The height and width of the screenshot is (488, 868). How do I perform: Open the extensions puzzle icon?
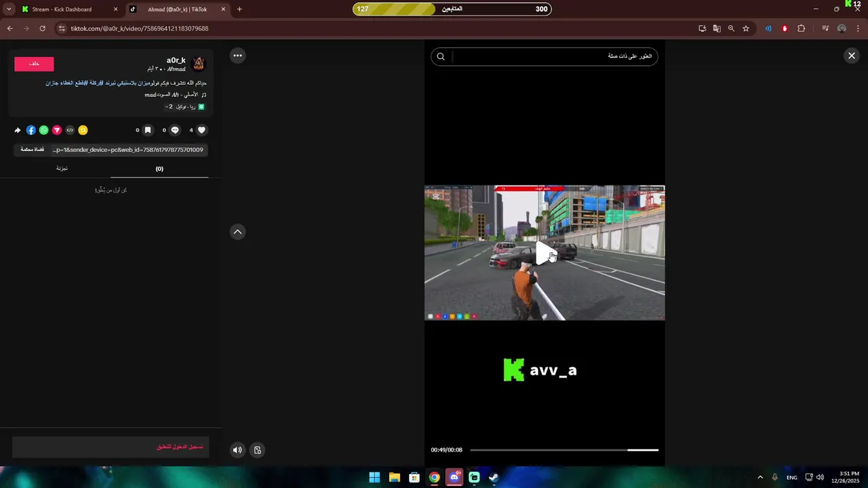pyautogui.click(x=801, y=28)
